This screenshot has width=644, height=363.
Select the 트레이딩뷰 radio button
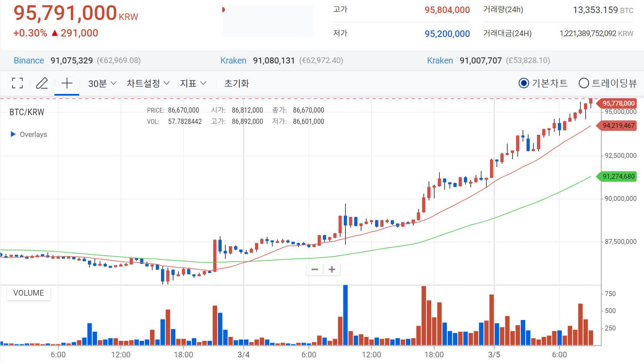pyautogui.click(x=584, y=83)
